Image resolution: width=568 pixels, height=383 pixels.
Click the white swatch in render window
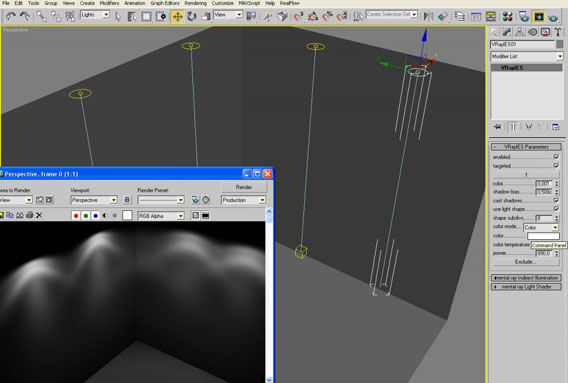[127, 215]
